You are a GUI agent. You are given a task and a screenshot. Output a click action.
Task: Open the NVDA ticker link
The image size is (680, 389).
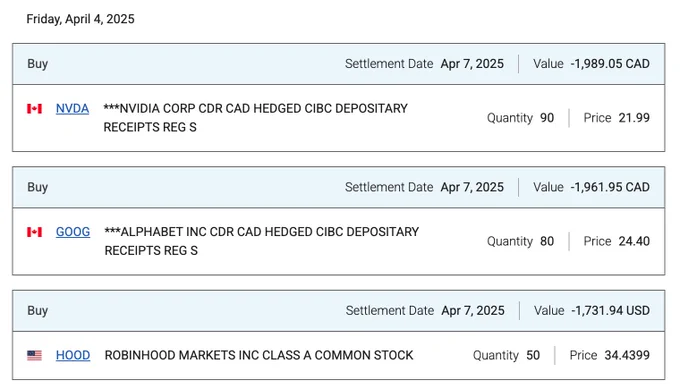tap(72, 108)
